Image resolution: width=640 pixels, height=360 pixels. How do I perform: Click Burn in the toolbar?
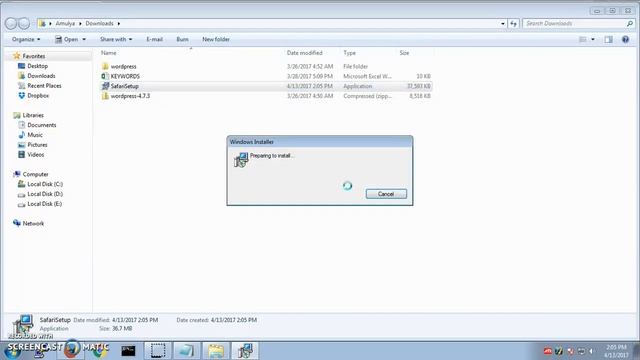point(182,39)
